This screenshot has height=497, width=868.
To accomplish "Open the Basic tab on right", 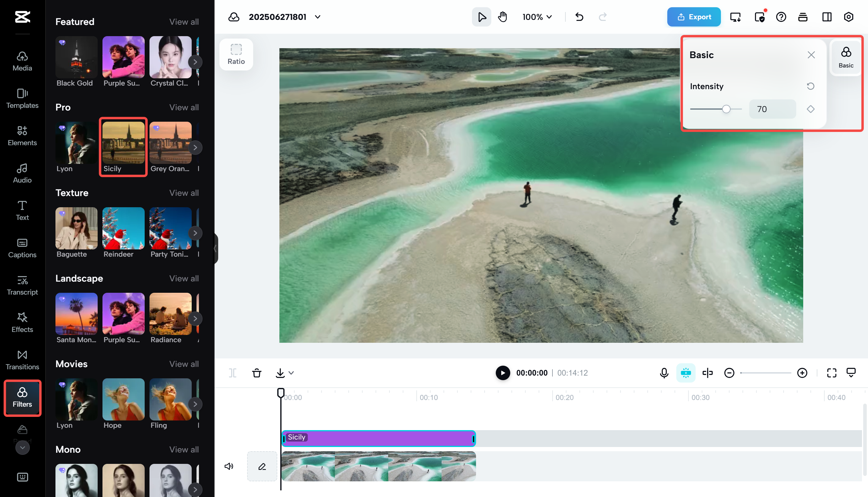I will [x=846, y=57].
